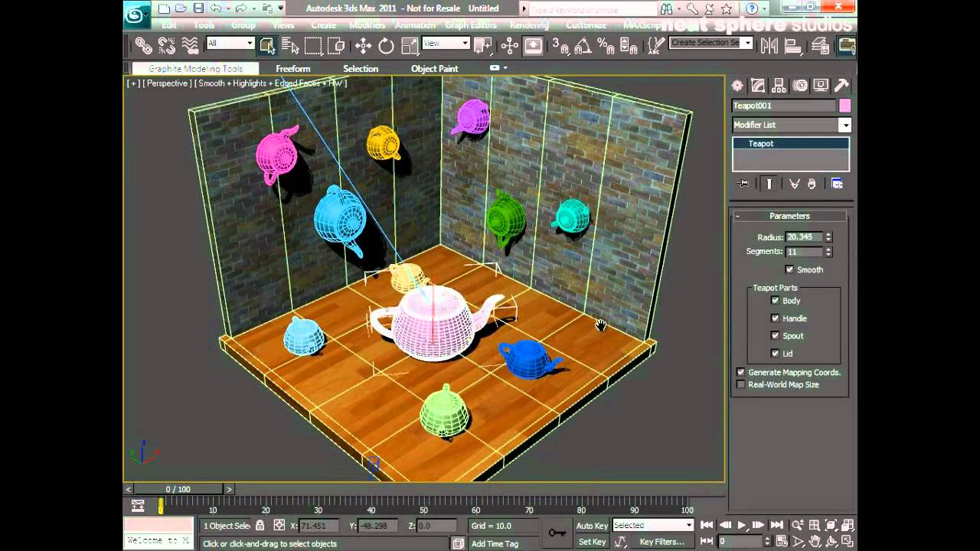Click the Teapot001 object name field

(783, 106)
